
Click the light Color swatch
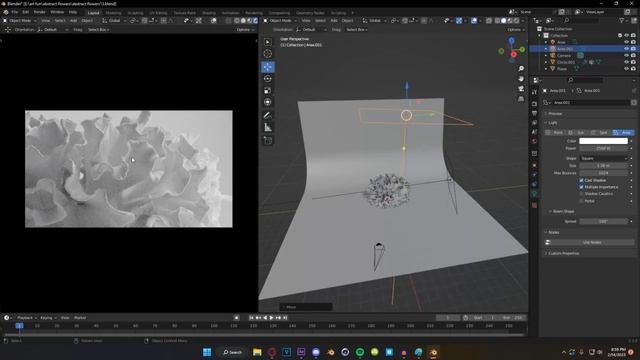pyautogui.click(x=603, y=141)
